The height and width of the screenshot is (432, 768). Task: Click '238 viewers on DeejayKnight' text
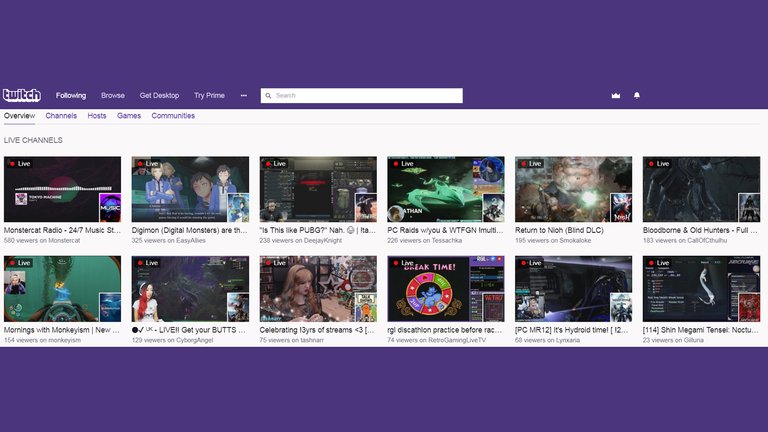(x=301, y=240)
